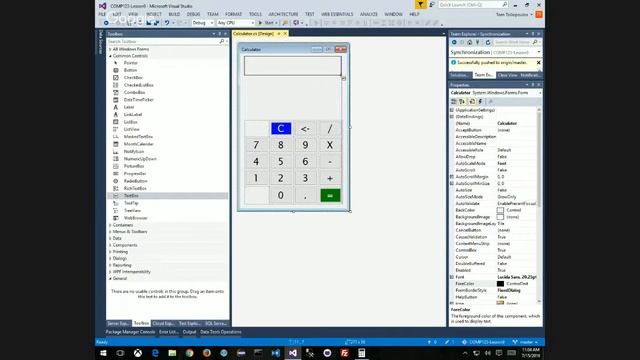
Task: Show Events lightning icon in Properties
Action: click(481, 101)
